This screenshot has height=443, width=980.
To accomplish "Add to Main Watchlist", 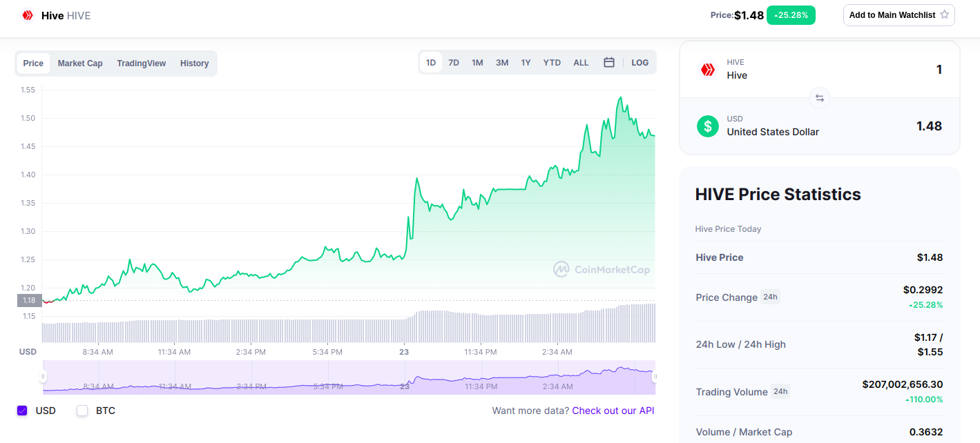I will pyautogui.click(x=899, y=15).
